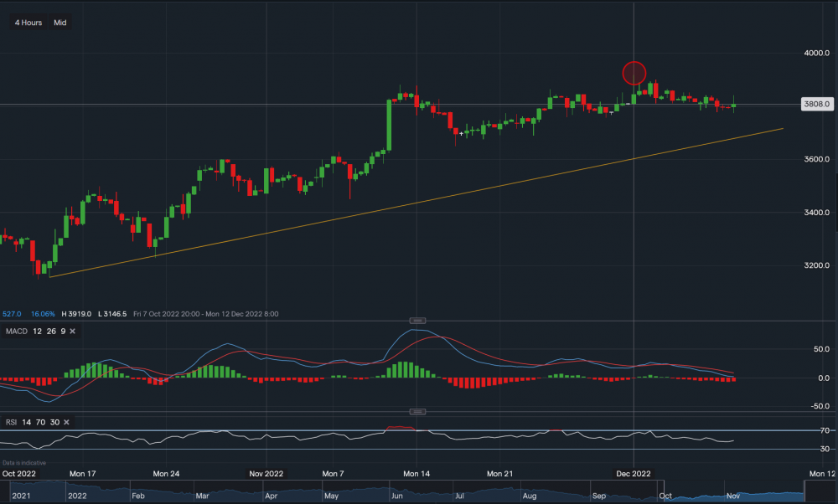Select the RSI indicator label
The height and width of the screenshot is (504, 838).
click(12, 423)
